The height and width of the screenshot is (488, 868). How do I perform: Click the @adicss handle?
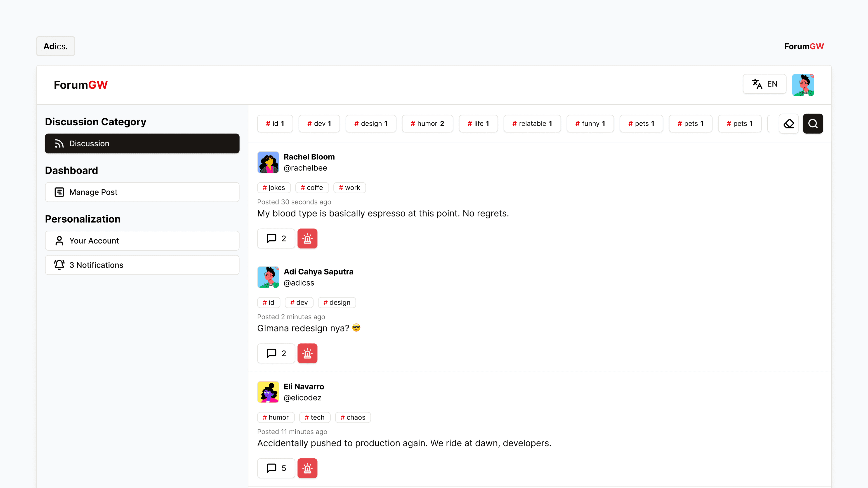click(x=299, y=283)
